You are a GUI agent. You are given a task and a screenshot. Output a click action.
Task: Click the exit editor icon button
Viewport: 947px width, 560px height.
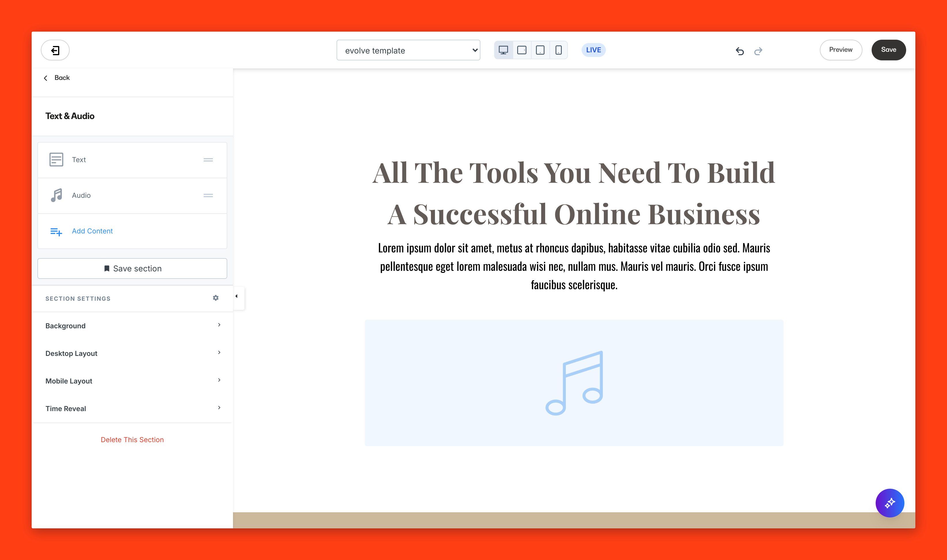coord(55,50)
